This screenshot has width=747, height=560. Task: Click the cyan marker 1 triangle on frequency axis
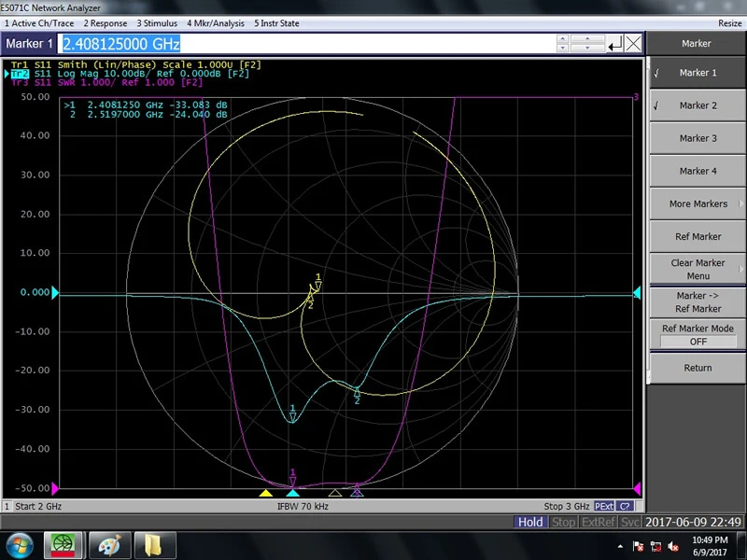(x=292, y=493)
